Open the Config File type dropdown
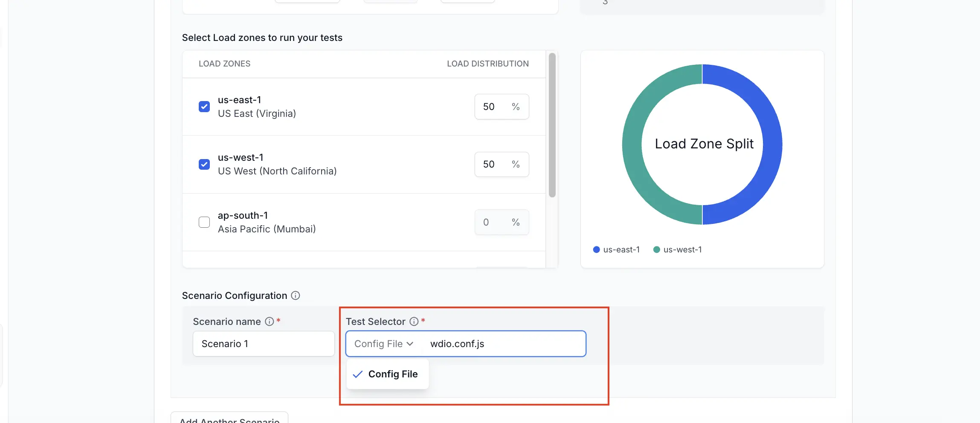This screenshot has height=423, width=980. [383, 344]
